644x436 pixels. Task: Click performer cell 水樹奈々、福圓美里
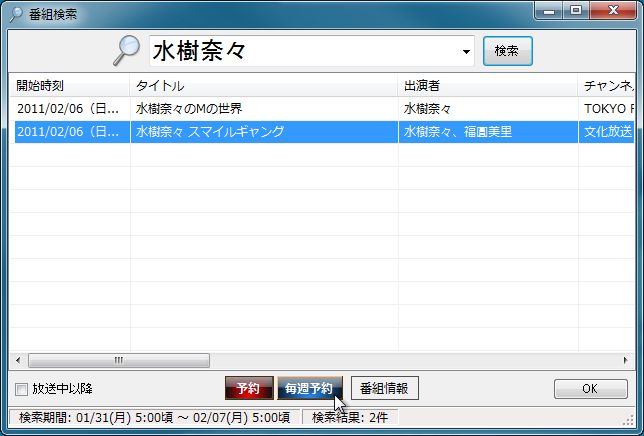pyautogui.click(x=458, y=132)
